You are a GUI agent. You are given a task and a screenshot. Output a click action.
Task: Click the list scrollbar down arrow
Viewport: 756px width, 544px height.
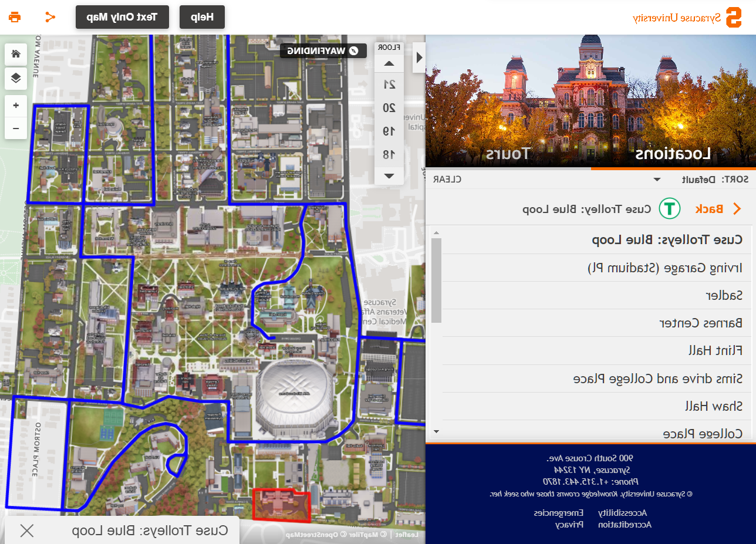click(436, 431)
